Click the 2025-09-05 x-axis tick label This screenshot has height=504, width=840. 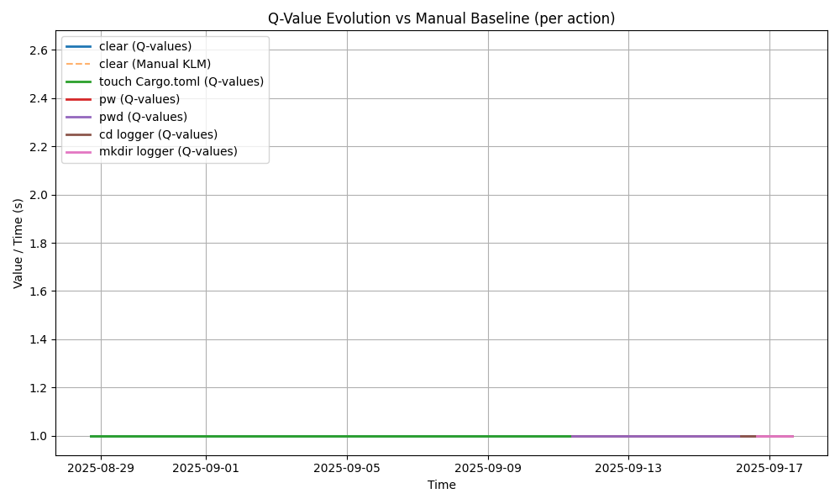click(347, 469)
